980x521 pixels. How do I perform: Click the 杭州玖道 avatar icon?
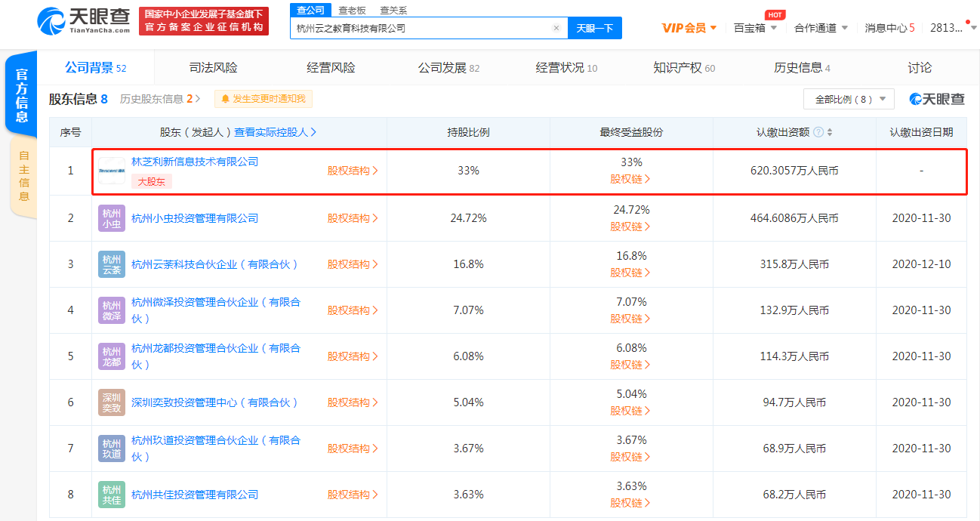[x=112, y=449]
